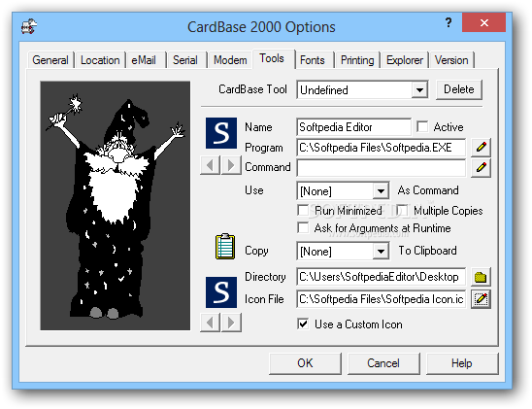Viewport: 532px width, 409px height.
Task: Click the Delete button
Action: 459,89
